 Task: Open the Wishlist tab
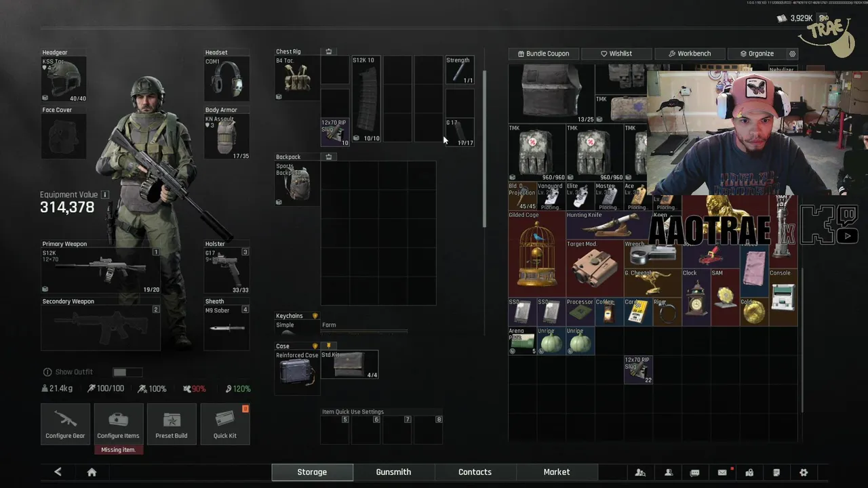coord(616,54)
